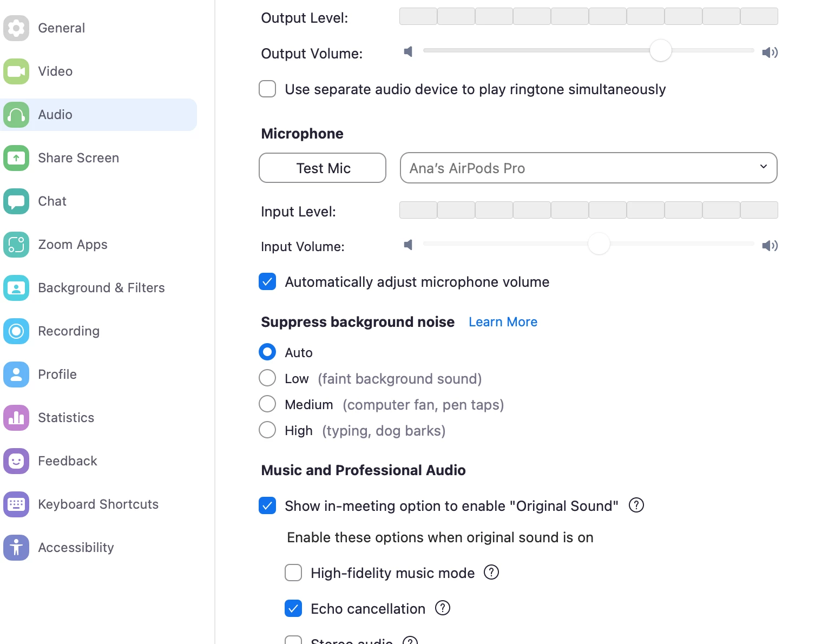
Task: Open Keyboard Shortcuts icon
Action: 16,504
